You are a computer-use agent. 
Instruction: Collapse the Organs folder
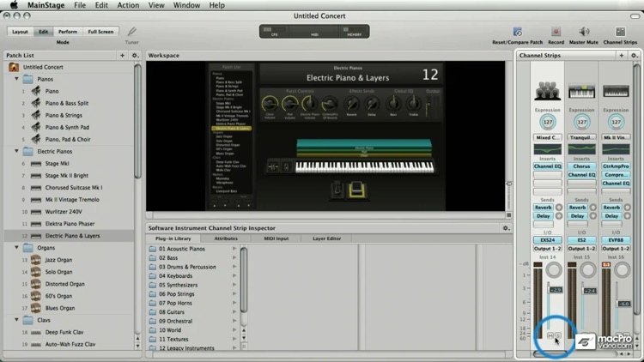pyautogui.click(x=17, y=248)
